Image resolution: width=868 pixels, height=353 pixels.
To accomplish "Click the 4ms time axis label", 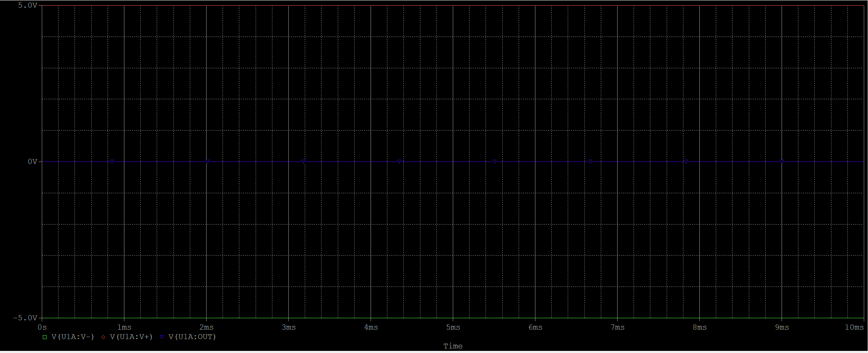I will tap(371, 327).
